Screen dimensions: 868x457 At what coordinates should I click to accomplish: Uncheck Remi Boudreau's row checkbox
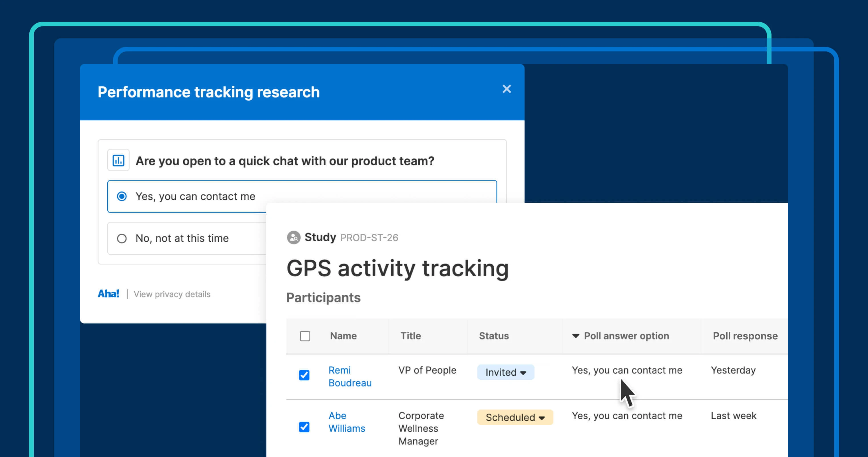click(x=304, y=375)
